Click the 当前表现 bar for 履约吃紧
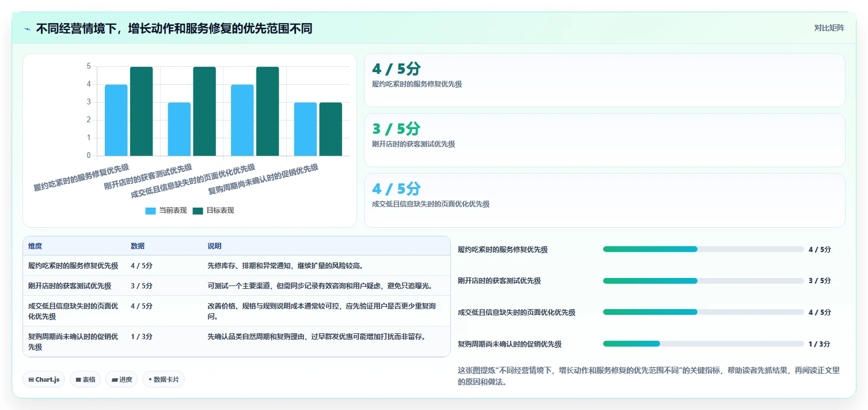The height and width of the screenshot is (410, 868). click(116, 120)
